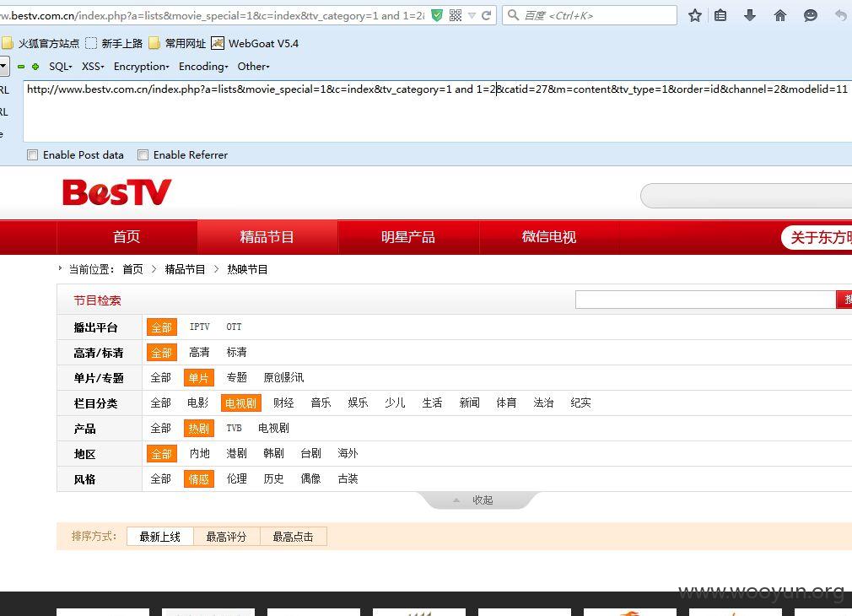Open the 明星产品 navigation tab
The height and width of the screenshot is (616, 852).
click(408, 237)
